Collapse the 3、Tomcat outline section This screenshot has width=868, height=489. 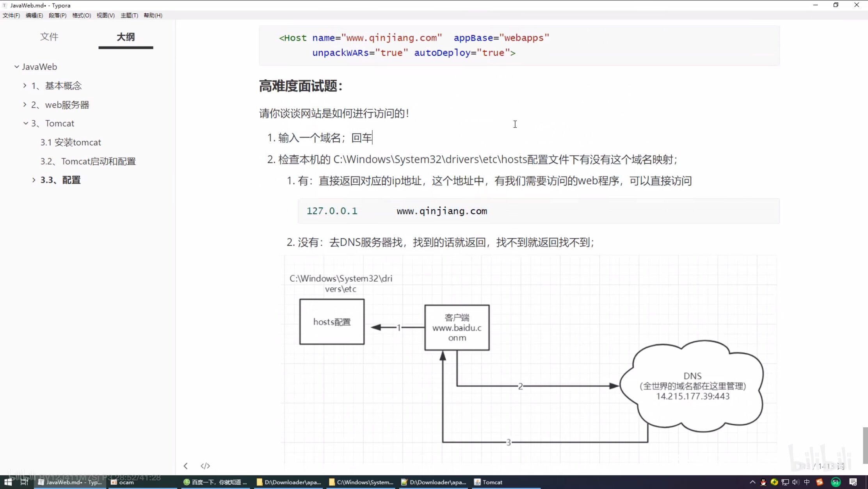(26, 123)
